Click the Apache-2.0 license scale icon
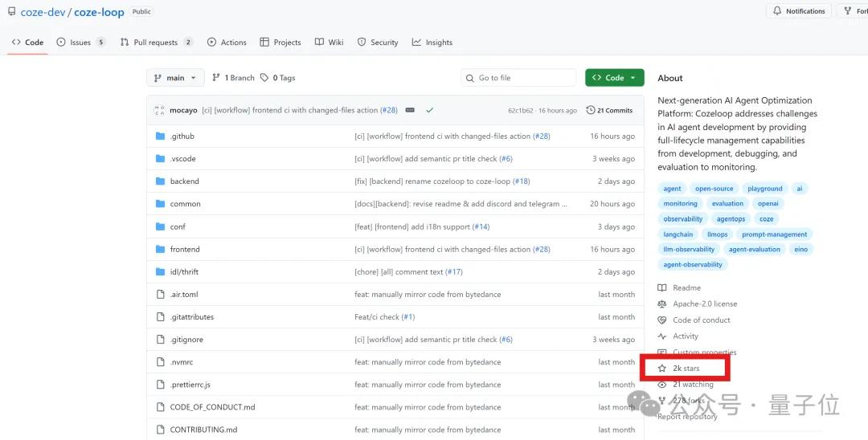 662,304
